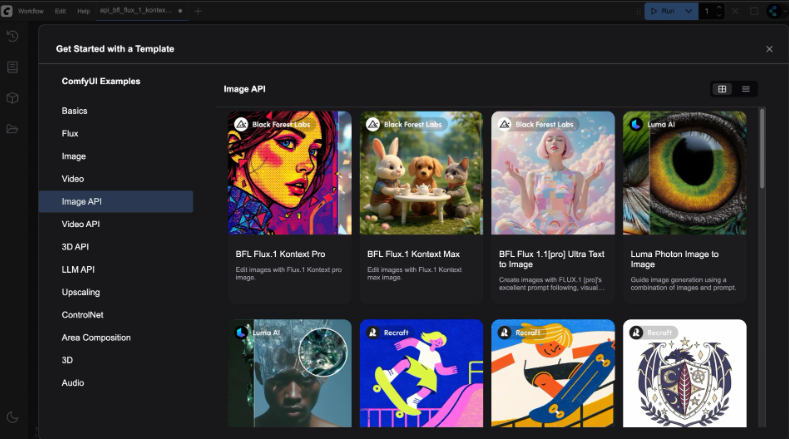
Task: Open the workflows folder sidebar icon
Action: tap(13, 129)
